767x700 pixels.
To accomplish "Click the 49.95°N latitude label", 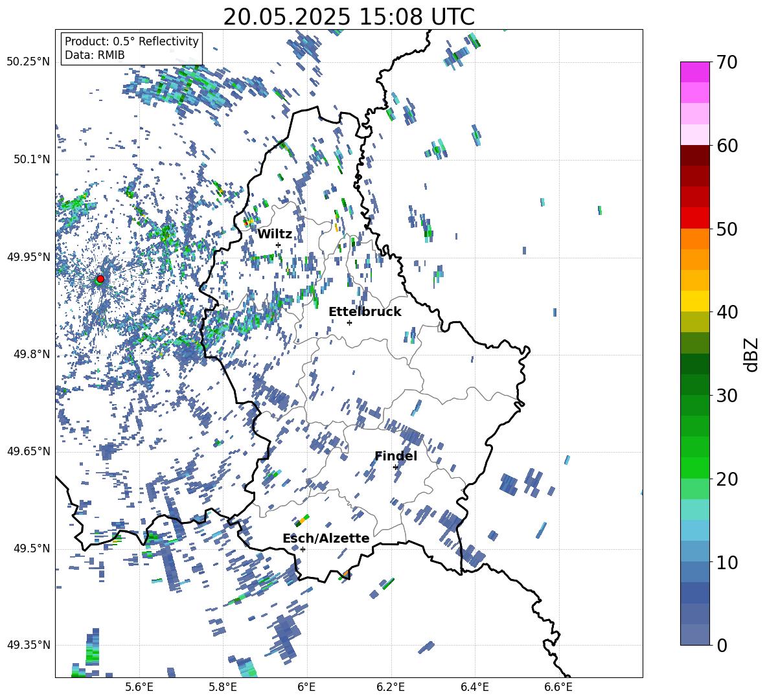I will [29, 256].
